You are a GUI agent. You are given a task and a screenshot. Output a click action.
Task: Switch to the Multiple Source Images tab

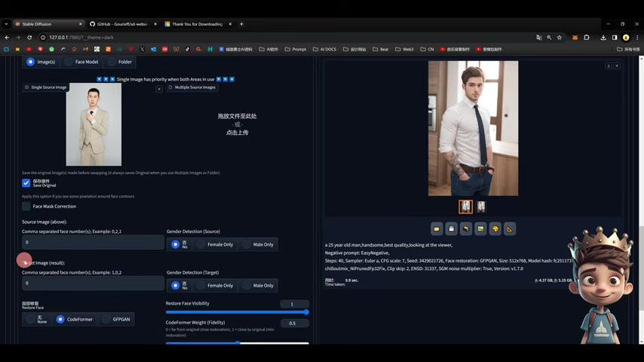192,87
